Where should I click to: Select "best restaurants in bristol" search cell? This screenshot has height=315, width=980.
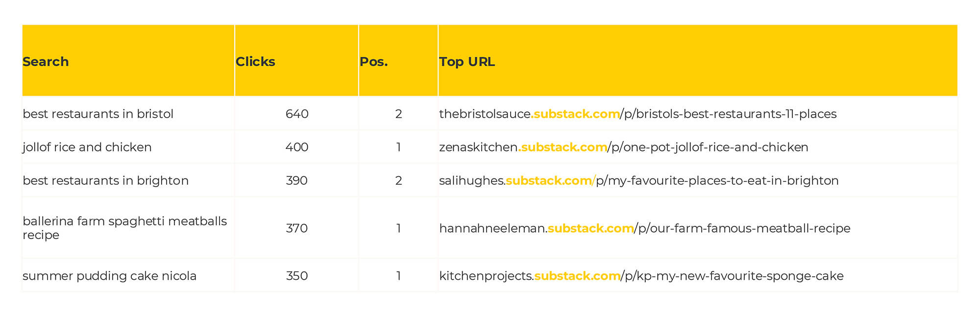tap(98, 114)
